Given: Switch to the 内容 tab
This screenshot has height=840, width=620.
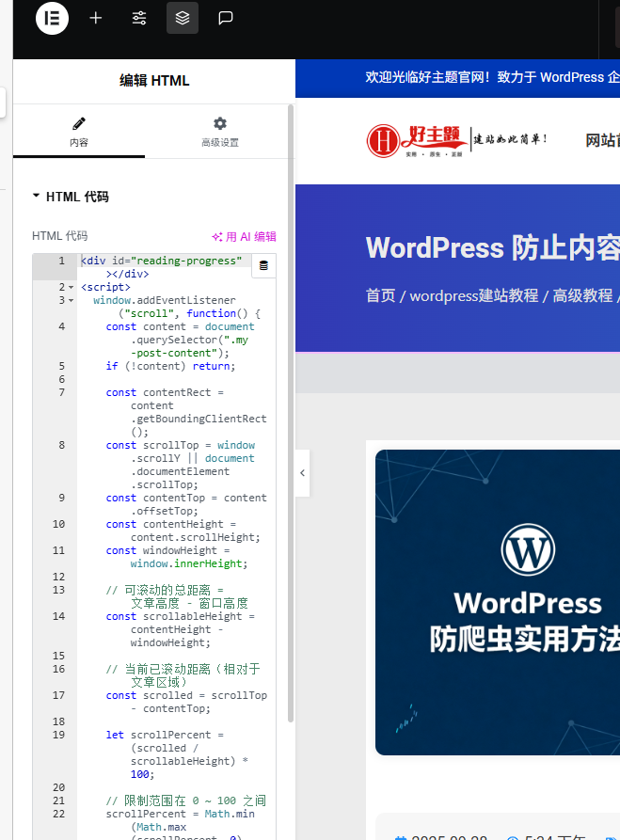Looking at the screenshot, I should (x=79, y=133).
